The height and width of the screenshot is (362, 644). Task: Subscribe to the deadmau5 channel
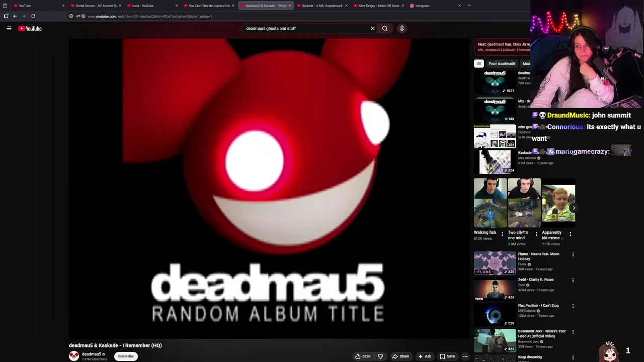point(126,356)
